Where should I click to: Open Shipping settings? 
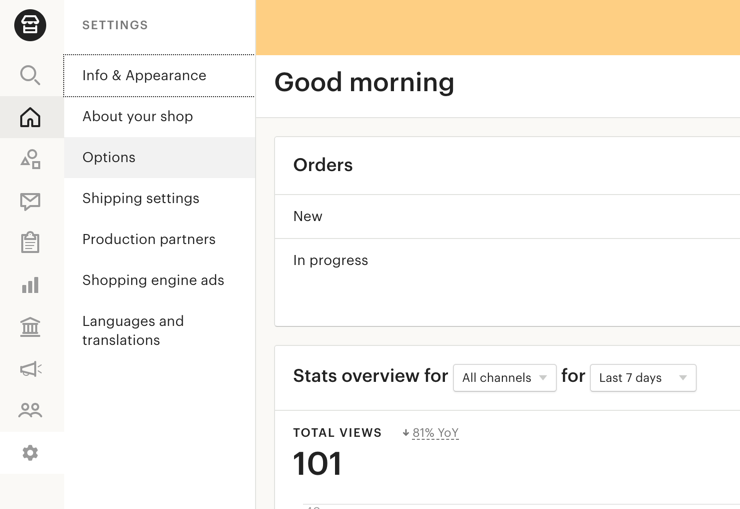pos(141,199)
